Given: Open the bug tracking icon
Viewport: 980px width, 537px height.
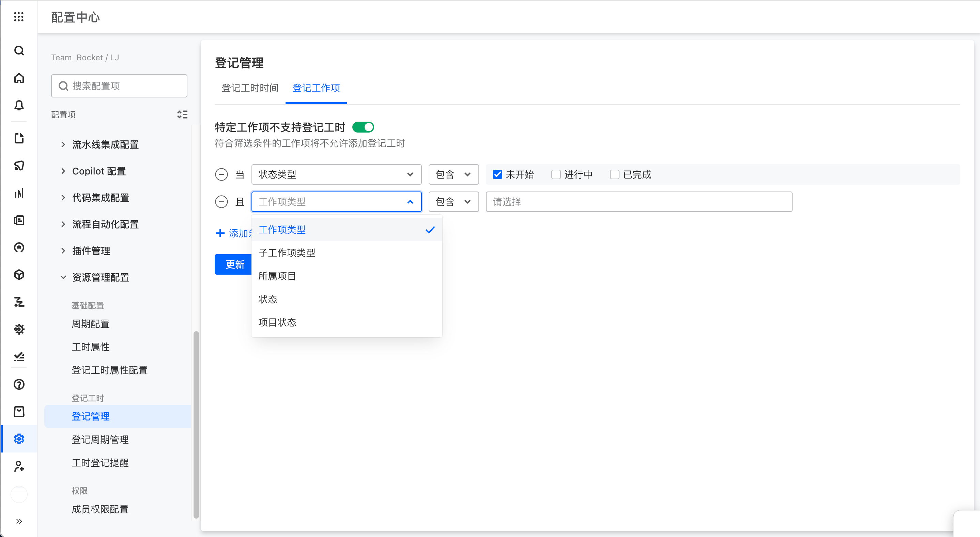Looking at the screenshot, I should (x=19, y=329).
